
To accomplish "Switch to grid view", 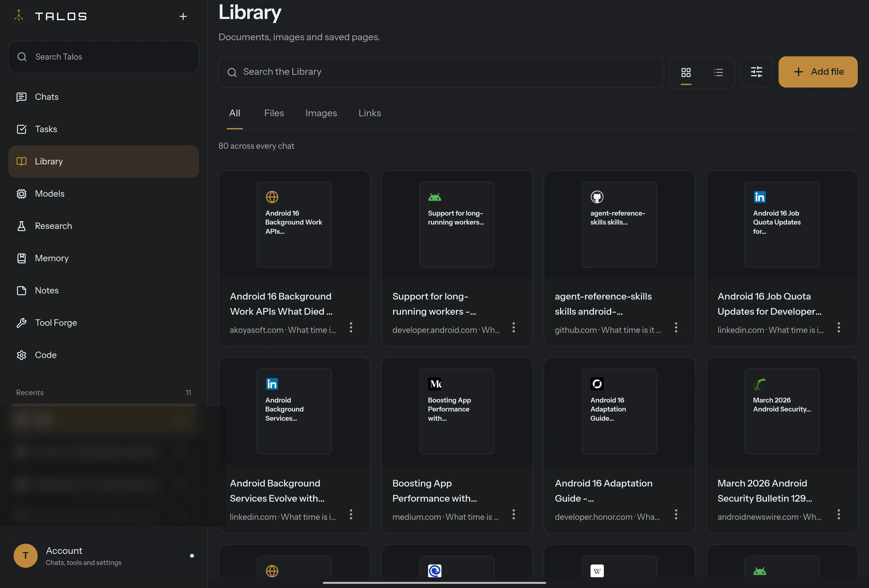I will pyautogui.click(x=686, y=72).
